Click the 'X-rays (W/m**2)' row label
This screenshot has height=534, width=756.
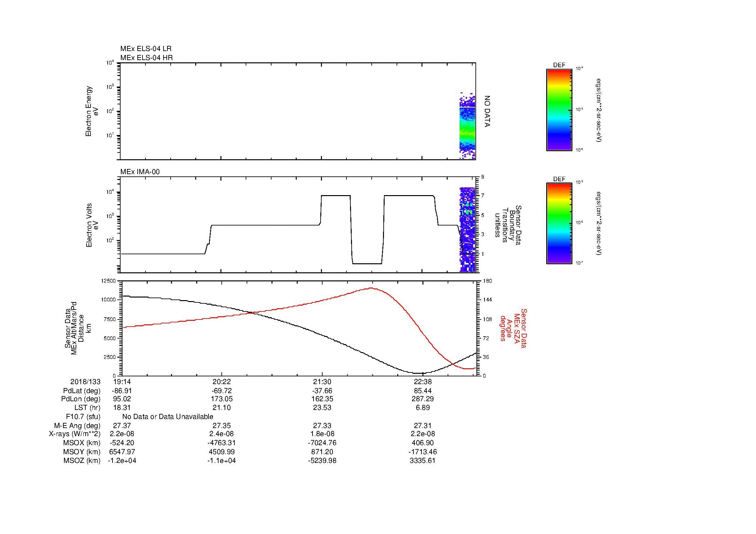tap(75, 434)
